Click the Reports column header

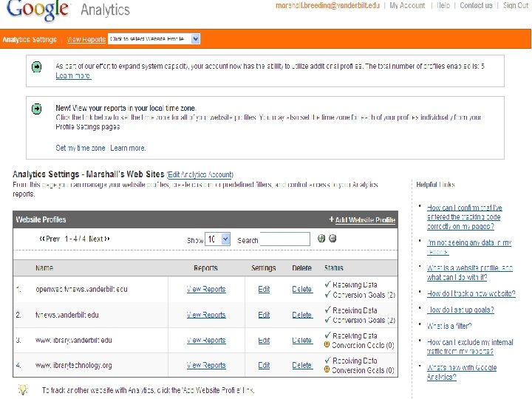tap(205, 268)
